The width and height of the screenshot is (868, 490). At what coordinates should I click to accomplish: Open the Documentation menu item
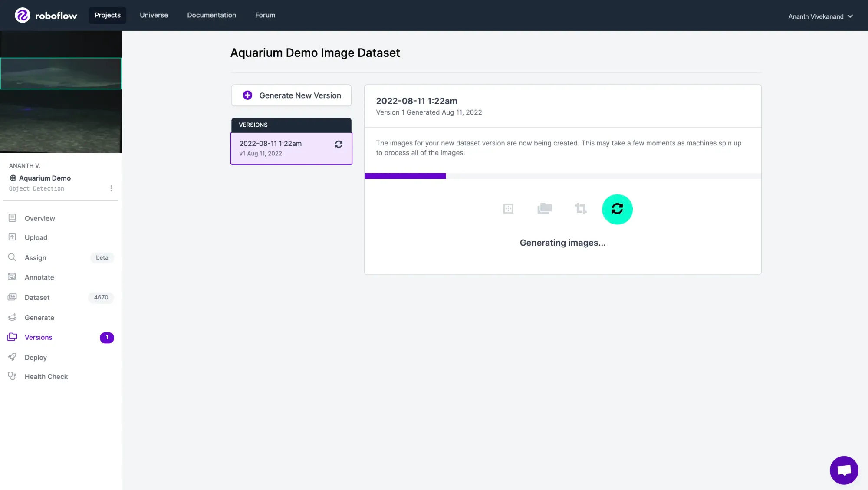[211, 15]
